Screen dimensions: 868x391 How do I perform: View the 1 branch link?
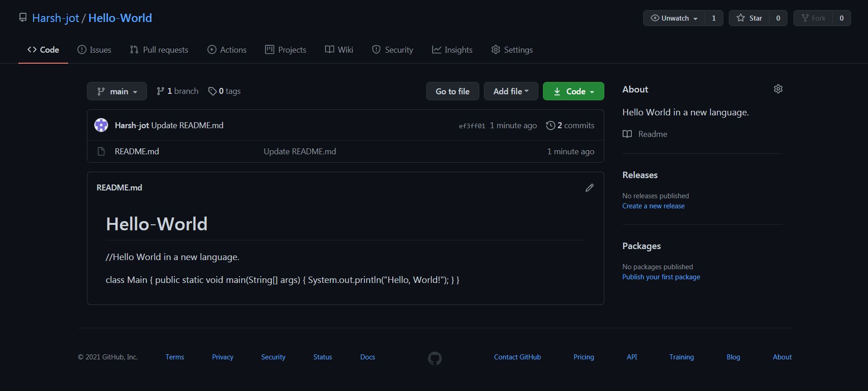tap(178, 91)
